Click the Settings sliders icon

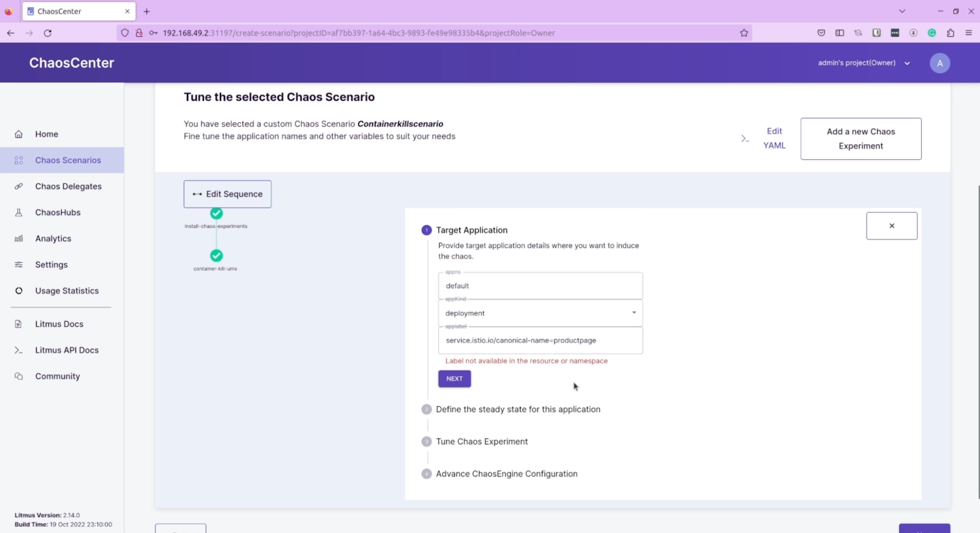pos(18,265)
